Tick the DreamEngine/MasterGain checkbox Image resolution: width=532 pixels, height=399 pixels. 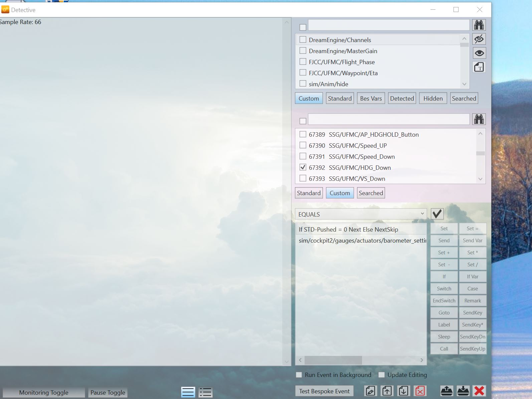click(x=303, y=51)
